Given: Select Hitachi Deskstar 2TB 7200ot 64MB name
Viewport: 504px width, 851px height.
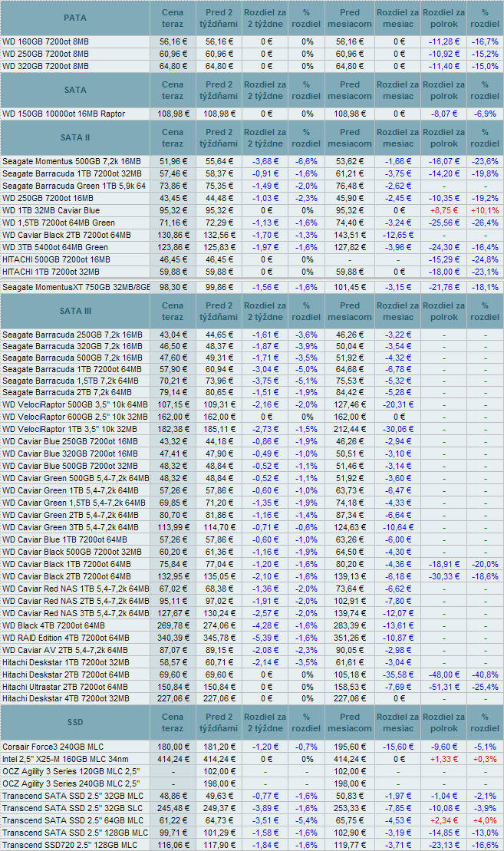Looking at the screenshot, I should [66, 675].
